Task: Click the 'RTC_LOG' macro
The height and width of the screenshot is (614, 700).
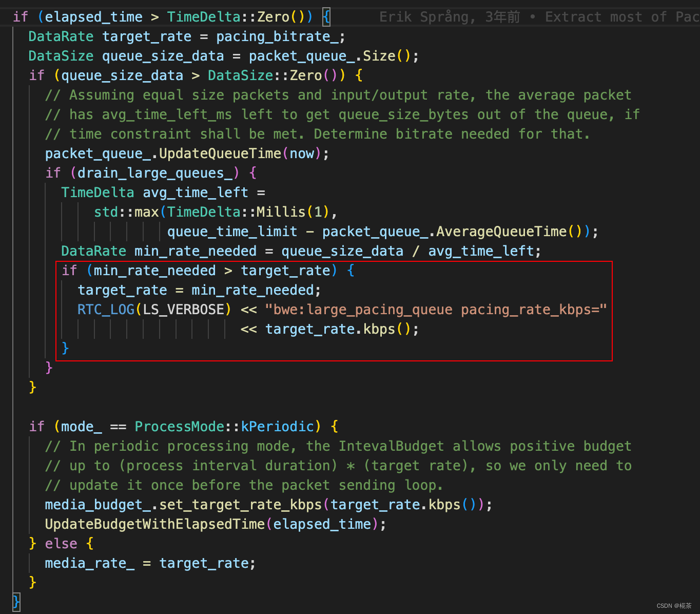Action: 106,310
